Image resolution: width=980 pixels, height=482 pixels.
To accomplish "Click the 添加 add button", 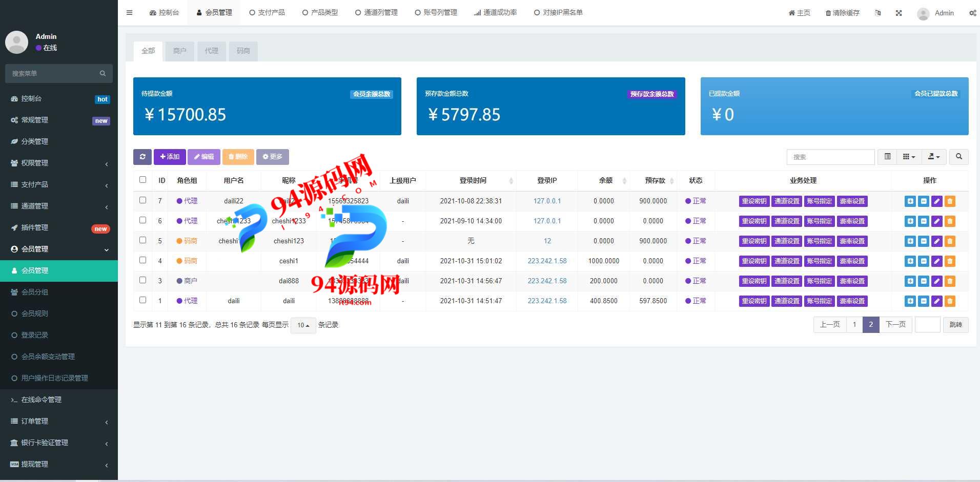I will [170, 157].
